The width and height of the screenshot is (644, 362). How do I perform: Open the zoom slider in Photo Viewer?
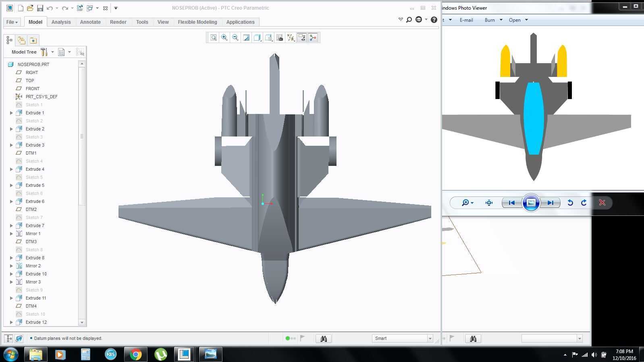tap(467, 203)
